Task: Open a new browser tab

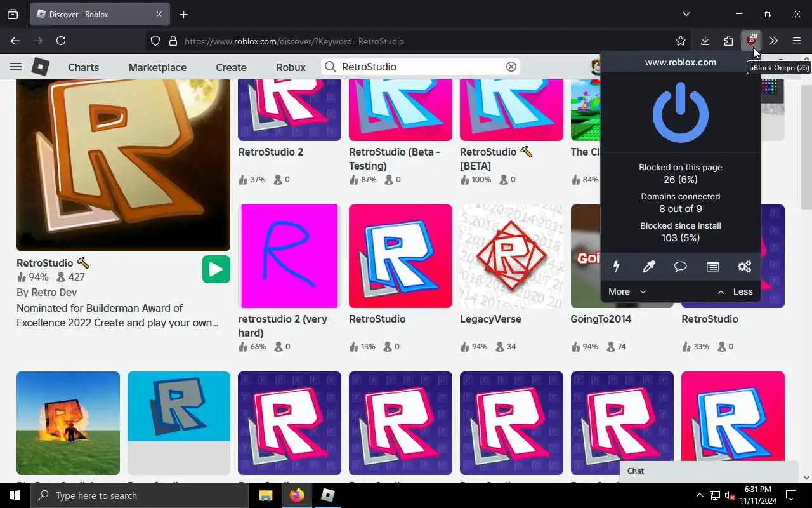Action: pos(183,14)
